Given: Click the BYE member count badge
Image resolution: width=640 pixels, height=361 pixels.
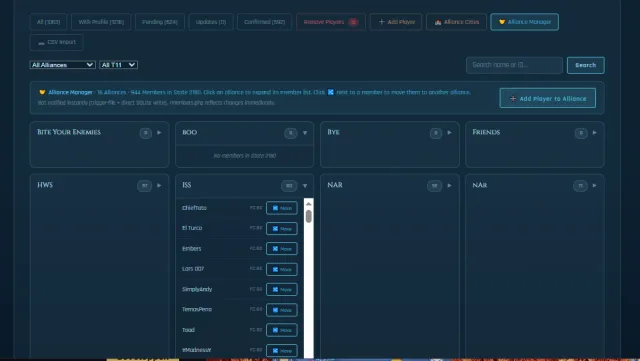Looking at the screenshot, I should (x=436, y=133).
